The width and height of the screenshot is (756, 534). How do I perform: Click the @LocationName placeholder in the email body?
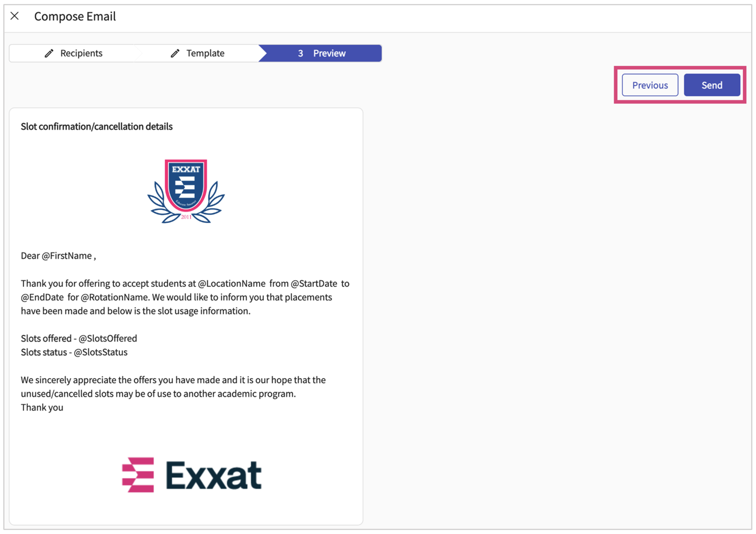[x=232, y=284]
